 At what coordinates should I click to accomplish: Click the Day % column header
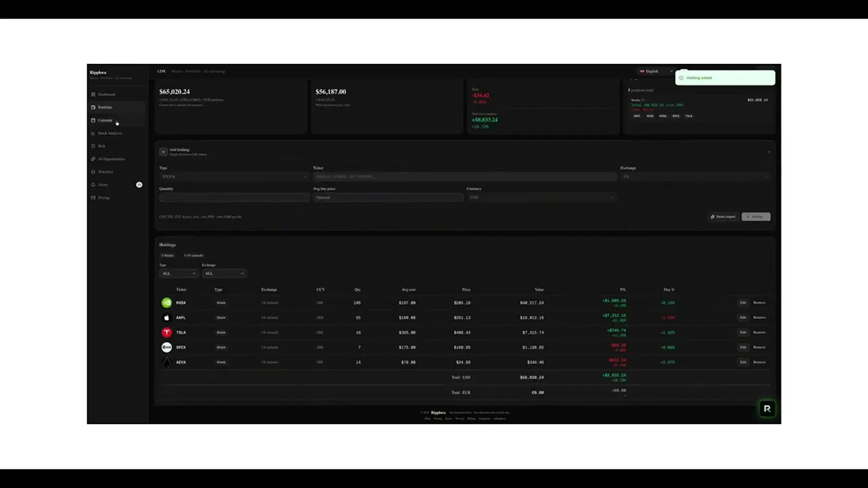tap(669, 290)
